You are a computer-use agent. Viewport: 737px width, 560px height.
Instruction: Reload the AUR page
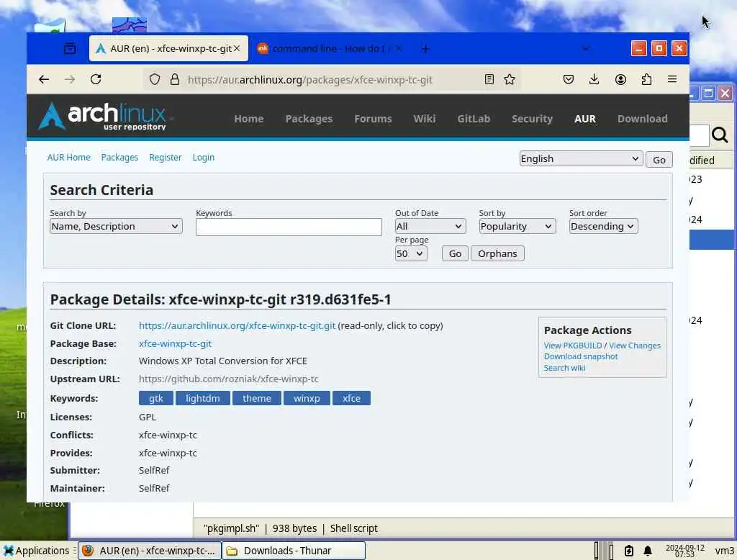pyautogui.click(x=96, y=79)
